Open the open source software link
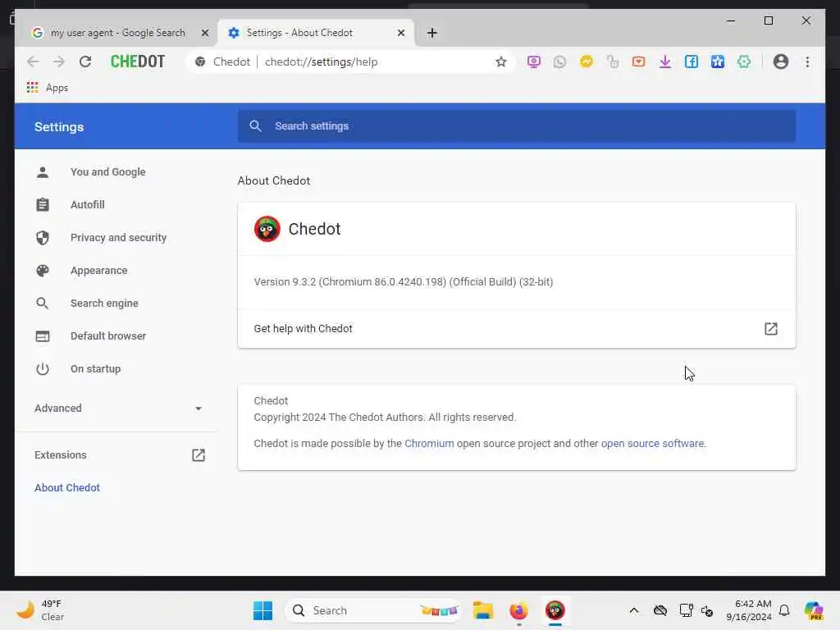This screenshot has height=630, width=840. (652, 444)
